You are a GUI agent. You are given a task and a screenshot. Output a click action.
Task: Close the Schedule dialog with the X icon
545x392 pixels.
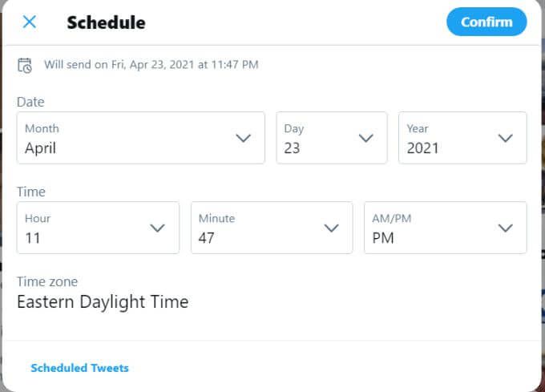tap(29, 22)
